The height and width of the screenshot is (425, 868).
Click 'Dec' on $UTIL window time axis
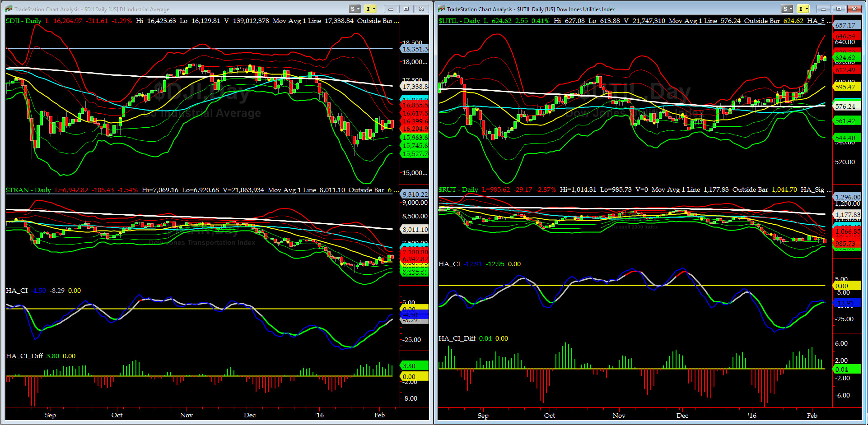click(682, 416)
